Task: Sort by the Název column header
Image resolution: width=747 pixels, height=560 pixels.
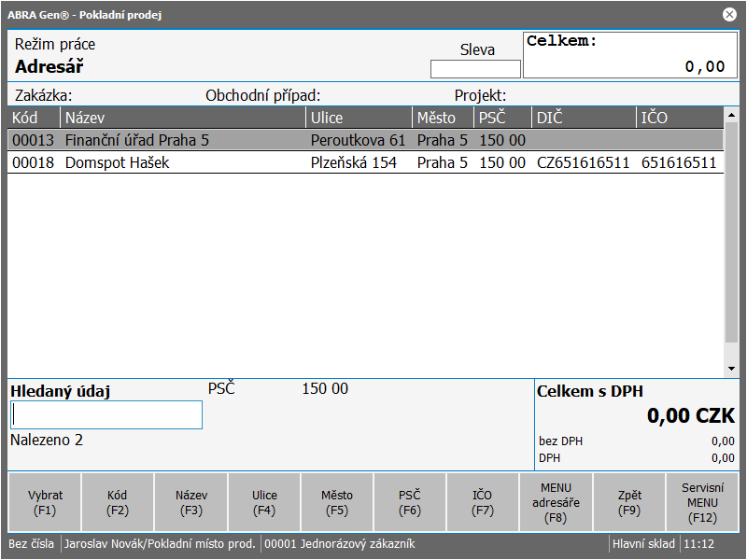Action: (183, 118)
